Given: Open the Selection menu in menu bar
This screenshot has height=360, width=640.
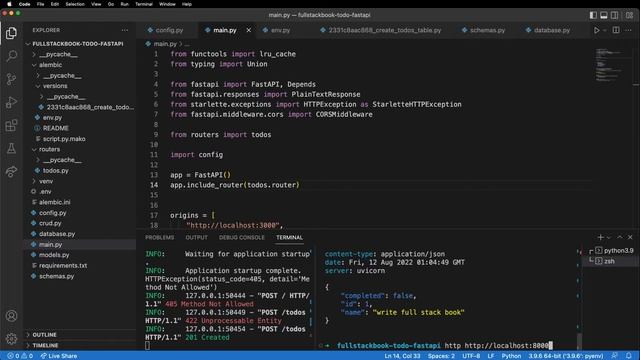Looking at the screenshot, I should pyautogui.click(x=75, y=4).
